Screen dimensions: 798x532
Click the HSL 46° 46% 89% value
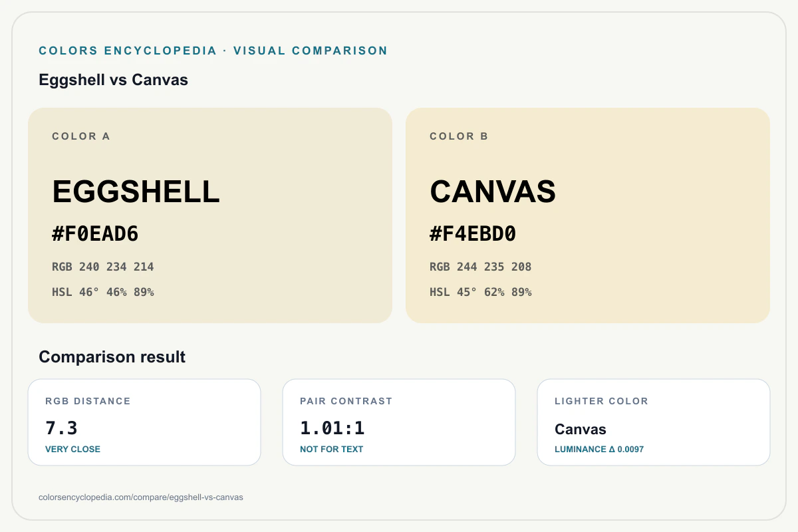pyautogui.click(x=103, y=292)
